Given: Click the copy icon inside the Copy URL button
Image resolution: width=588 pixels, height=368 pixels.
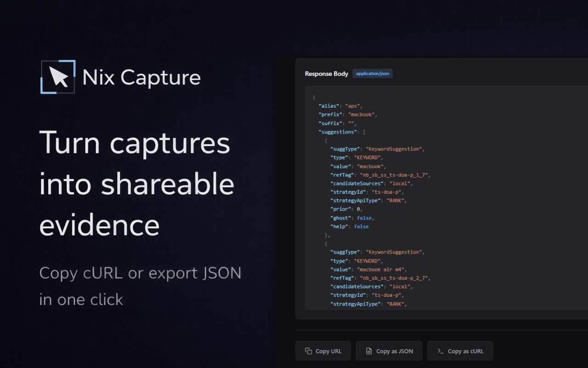Looking at the screenshot, I should pos(307,351).
